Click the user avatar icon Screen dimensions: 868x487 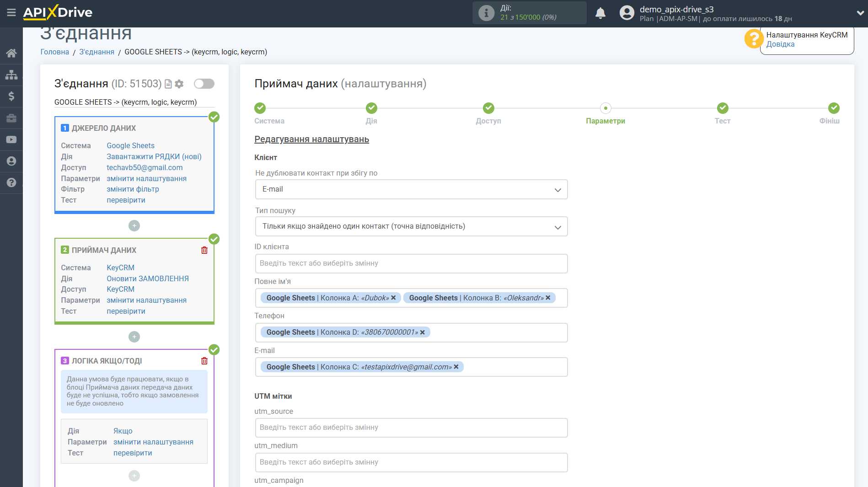pyautogui.click(x=627, y=13)
